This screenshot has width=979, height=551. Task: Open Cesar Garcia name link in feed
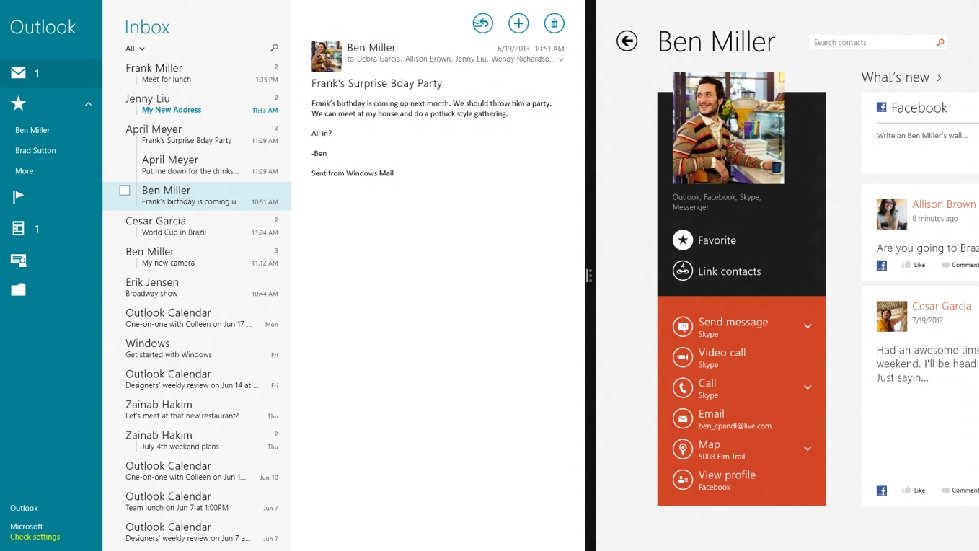[942, 306]
